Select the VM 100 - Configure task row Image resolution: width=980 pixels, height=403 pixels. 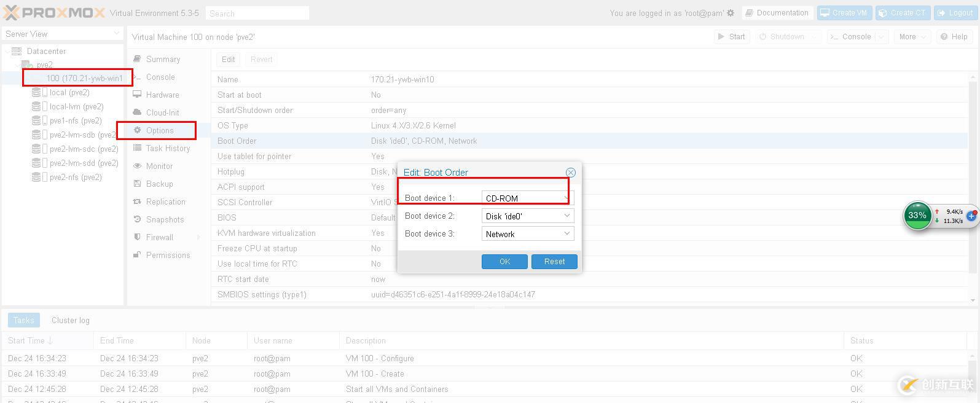485,358
